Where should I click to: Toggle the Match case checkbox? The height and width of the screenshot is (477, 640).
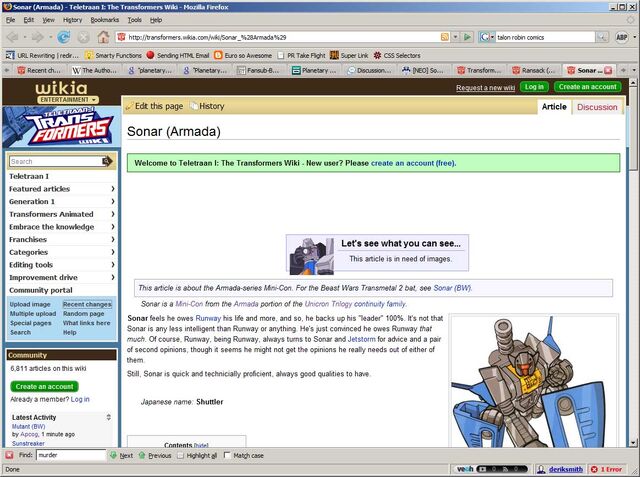point(227,455)
